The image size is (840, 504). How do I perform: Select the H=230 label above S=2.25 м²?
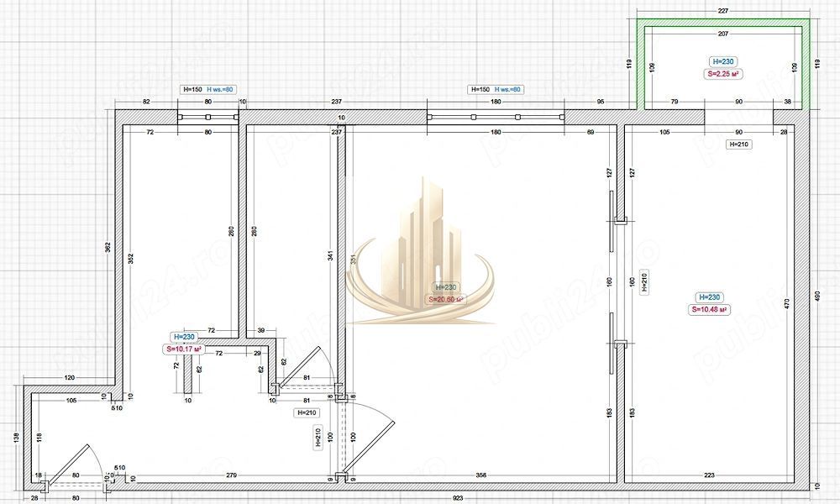[x=722, y=61]
